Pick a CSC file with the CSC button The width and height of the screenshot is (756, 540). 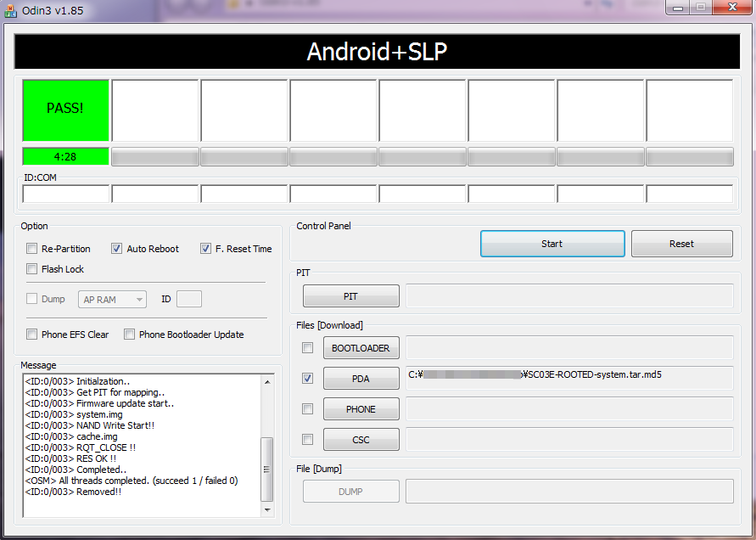tap(361, 440)
